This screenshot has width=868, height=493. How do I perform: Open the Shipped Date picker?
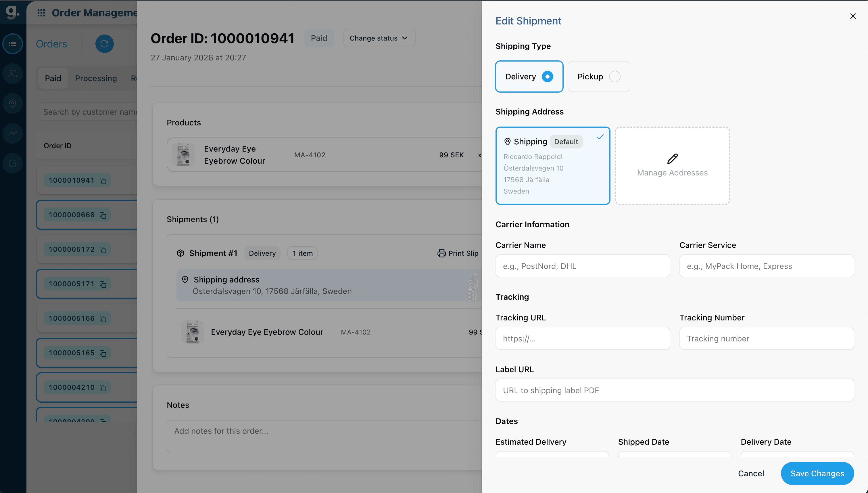tap(674, 455)
